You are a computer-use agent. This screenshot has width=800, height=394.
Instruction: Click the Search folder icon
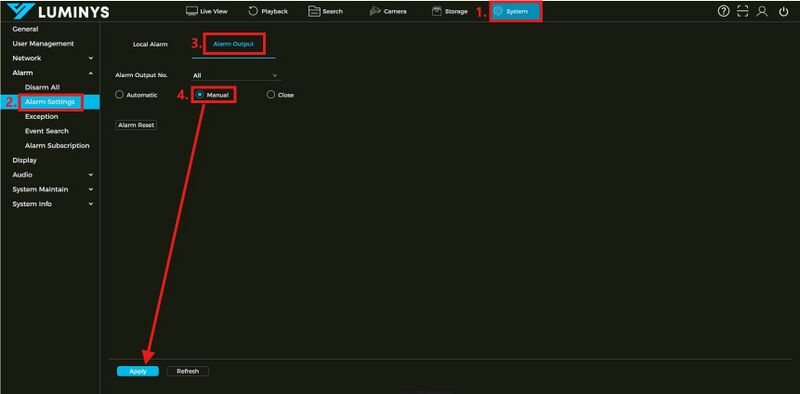point(314,11)
